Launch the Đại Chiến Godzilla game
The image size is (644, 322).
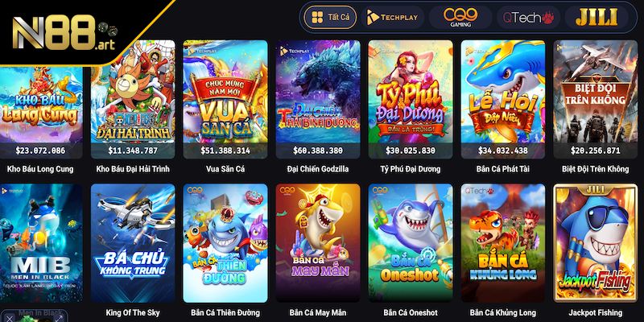point(318,99)
